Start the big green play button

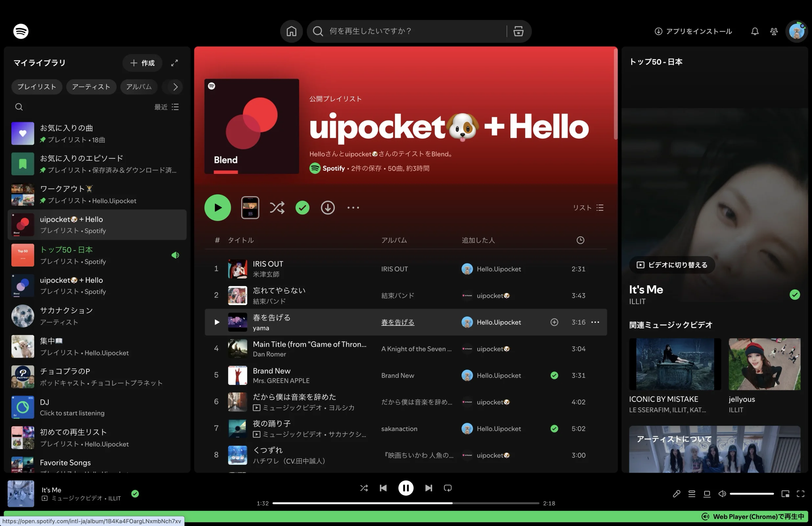tap(218, 208)
